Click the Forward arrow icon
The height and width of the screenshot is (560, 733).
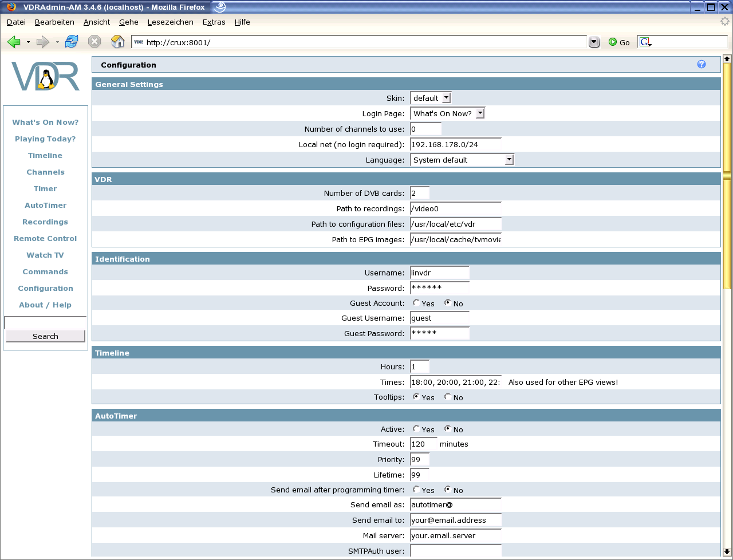[42, 42]
